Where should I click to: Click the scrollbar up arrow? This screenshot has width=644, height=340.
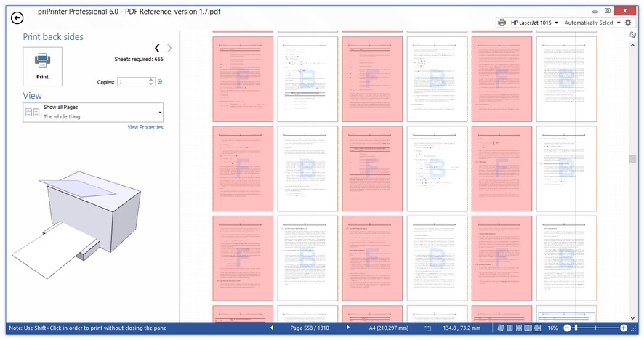coord(632,45)
